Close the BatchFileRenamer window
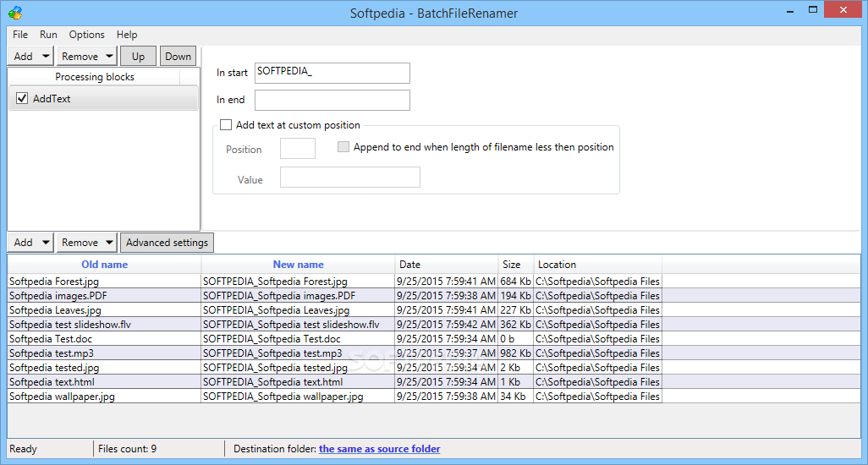 (843, 10)
